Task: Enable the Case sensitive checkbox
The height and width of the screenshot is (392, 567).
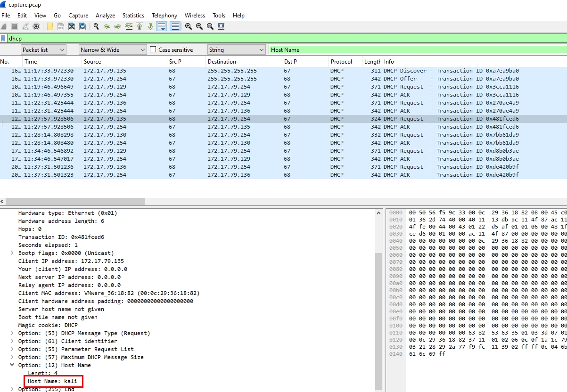Action: (153, 49)
